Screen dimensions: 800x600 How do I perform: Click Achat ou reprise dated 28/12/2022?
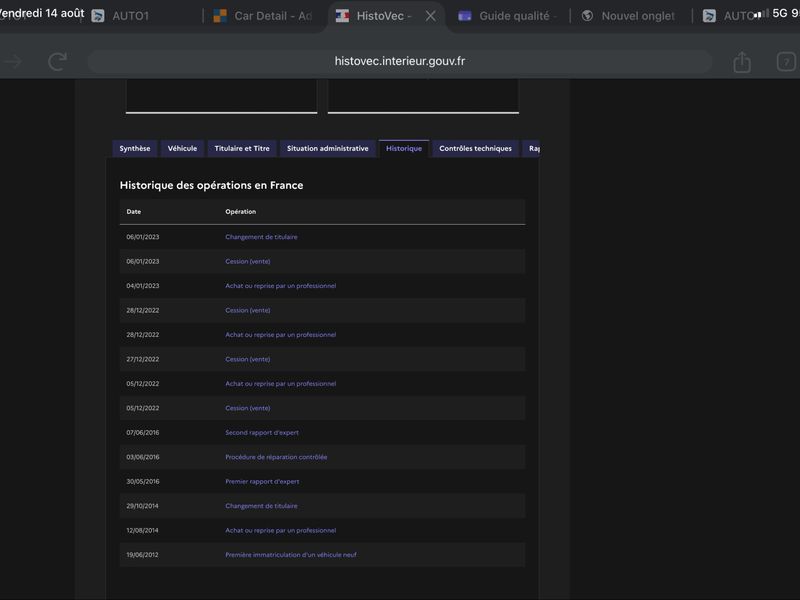pos(281,335)
